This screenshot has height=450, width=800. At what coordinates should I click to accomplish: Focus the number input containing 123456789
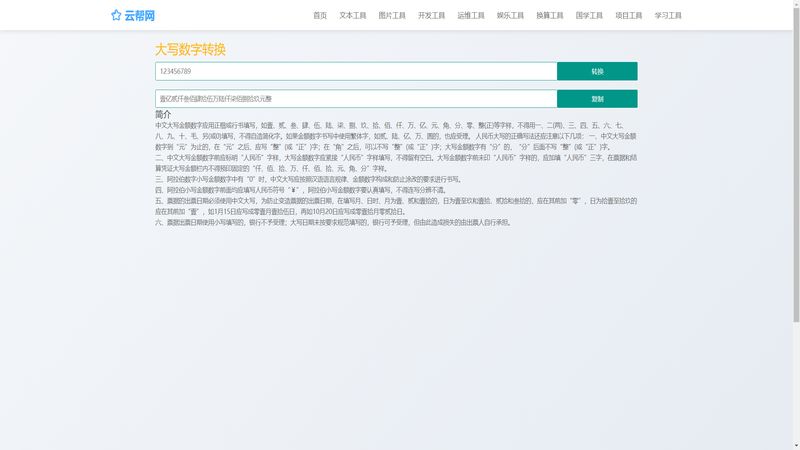tap(355, 71)
